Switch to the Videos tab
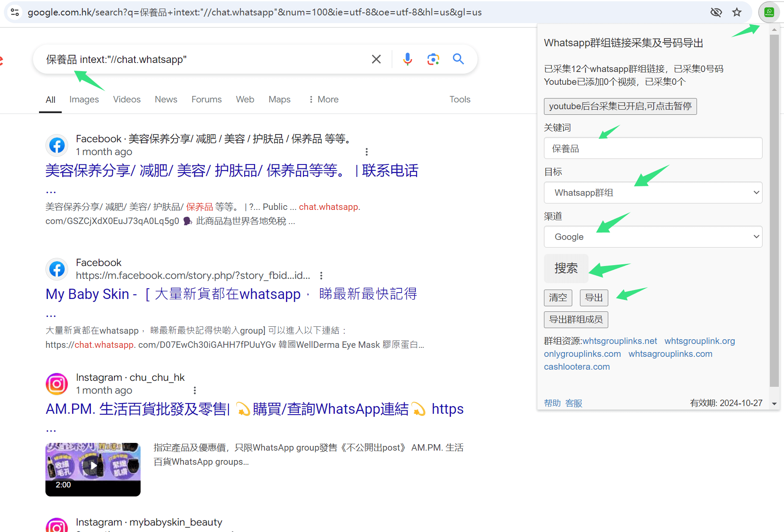Image resolution: width=784 pixels, height=532 pixels. pyautogui.click(x=127, y=99)
